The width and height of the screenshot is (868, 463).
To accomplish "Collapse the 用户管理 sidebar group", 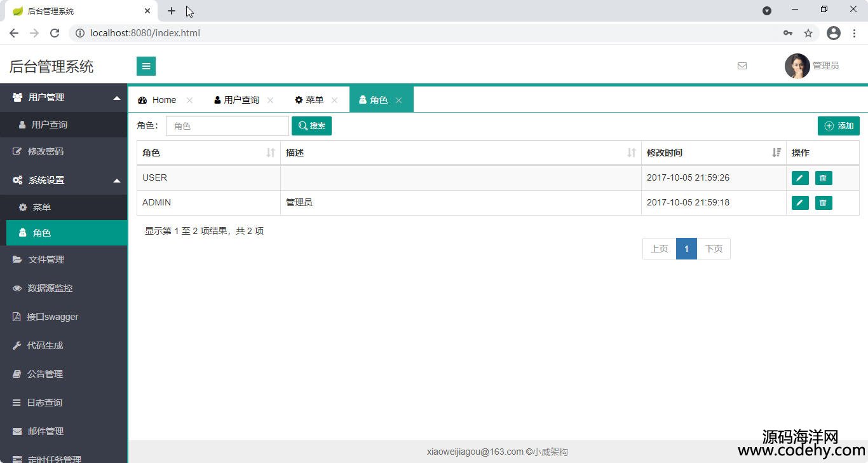I will click(64, 97).
